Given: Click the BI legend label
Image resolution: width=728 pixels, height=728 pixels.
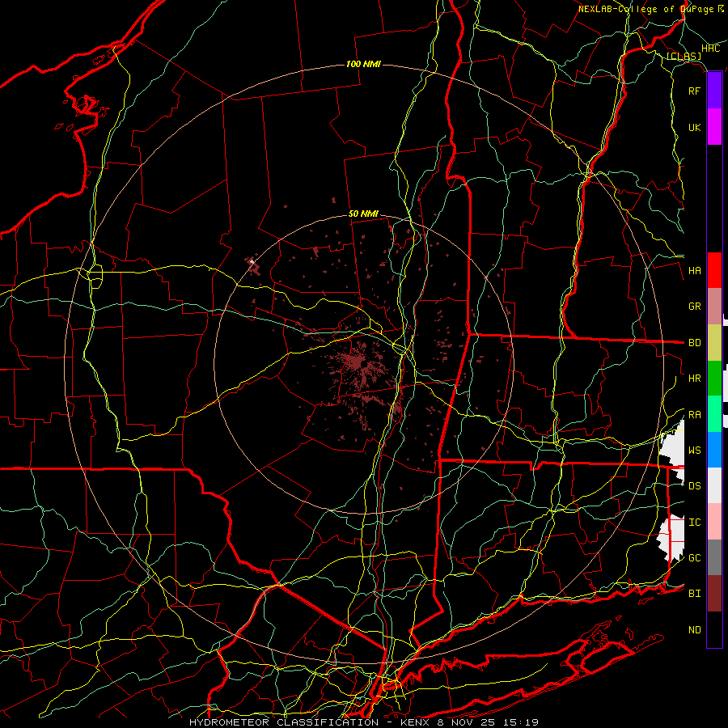Looking at the screenshot, I should coord(694,594).
